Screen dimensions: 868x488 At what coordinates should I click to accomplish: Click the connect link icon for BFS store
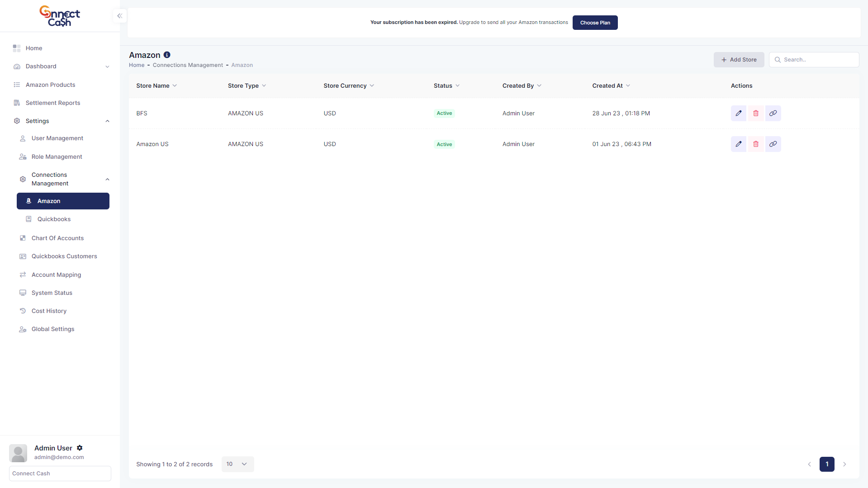pos(773,113)
